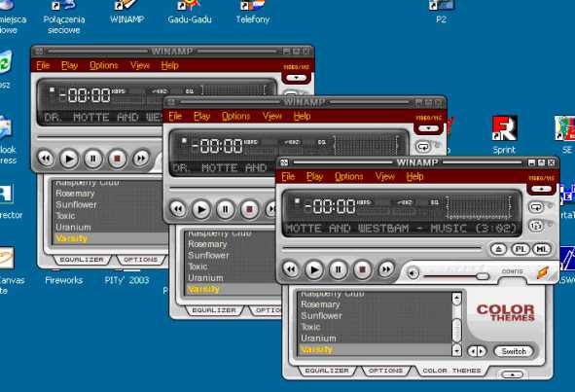The image size is (575, 392).
Task: Toggle the EQ indicator in the front Winamp display
Action: click(434, 202)
